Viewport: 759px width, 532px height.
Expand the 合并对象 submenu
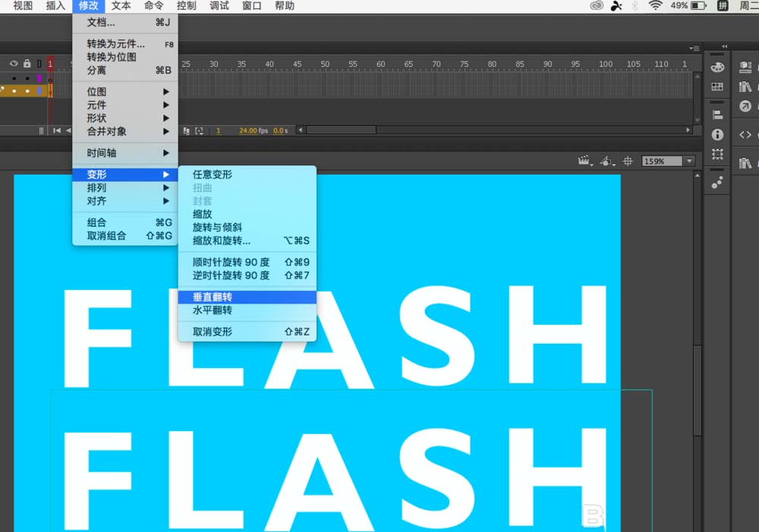point(125,131)
